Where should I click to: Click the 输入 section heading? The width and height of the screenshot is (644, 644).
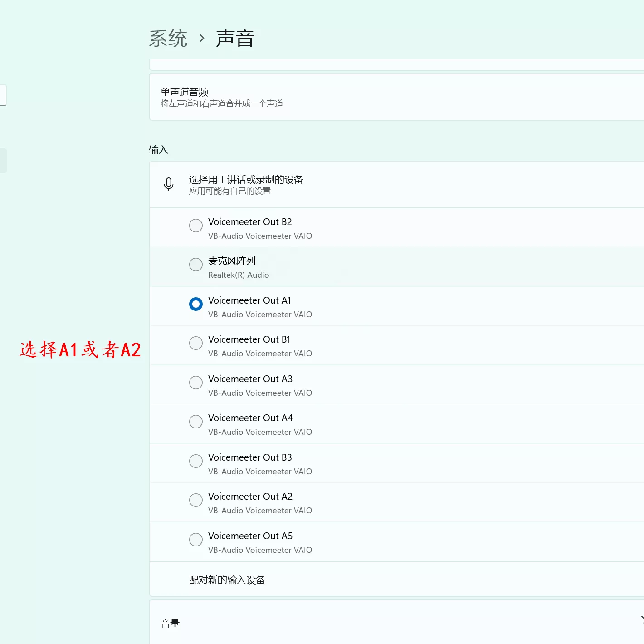coord(158,150)
